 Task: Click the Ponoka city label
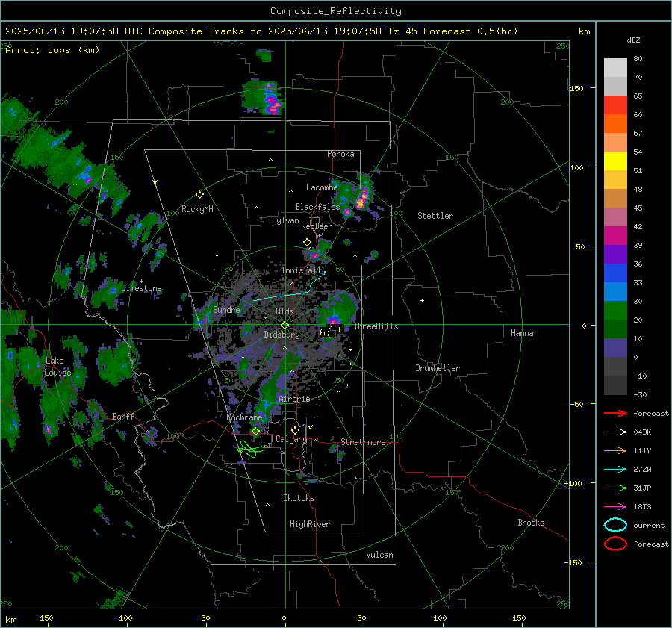(x=340, y=154)
